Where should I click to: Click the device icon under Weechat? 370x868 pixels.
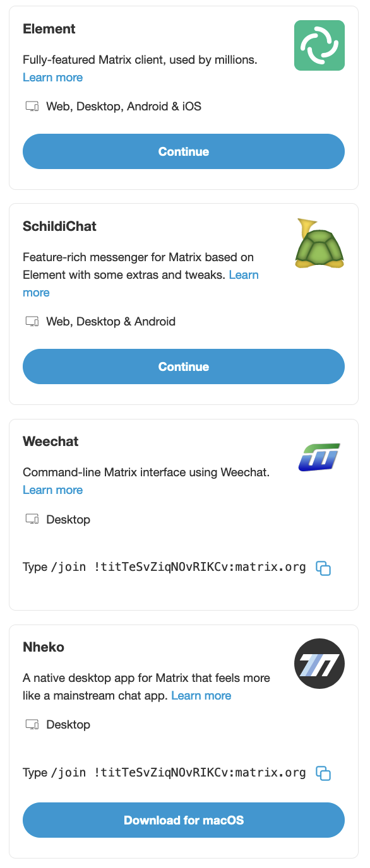[32, 520]
